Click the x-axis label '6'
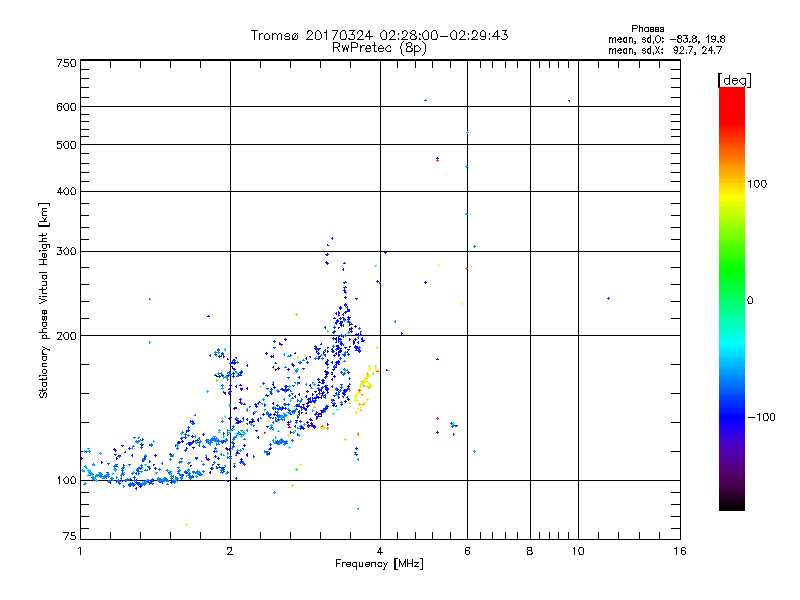 (467, 551)
